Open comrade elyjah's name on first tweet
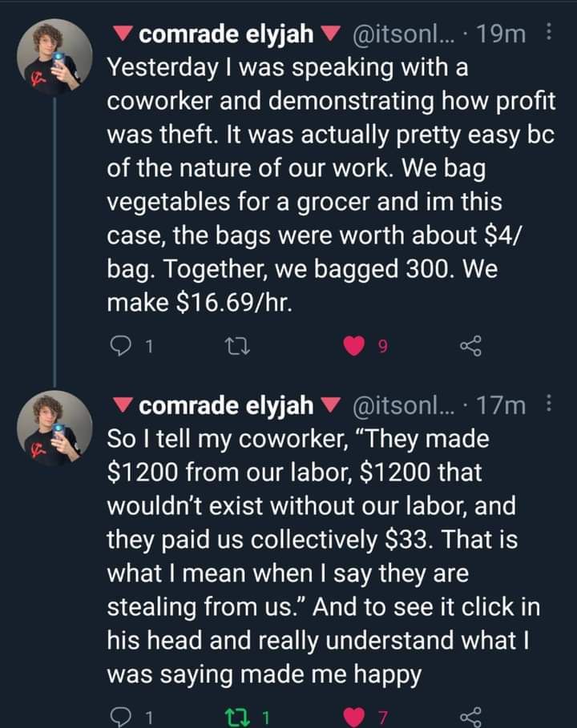Image resolution: width=577 pixels, height=728 pixels. (x=226, y=34)
